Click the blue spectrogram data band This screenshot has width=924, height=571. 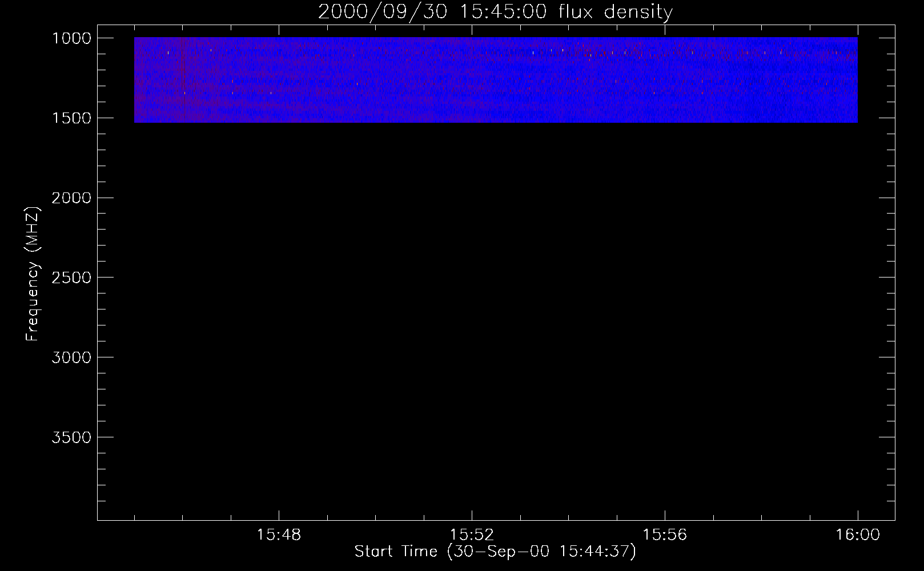(496, 80)
